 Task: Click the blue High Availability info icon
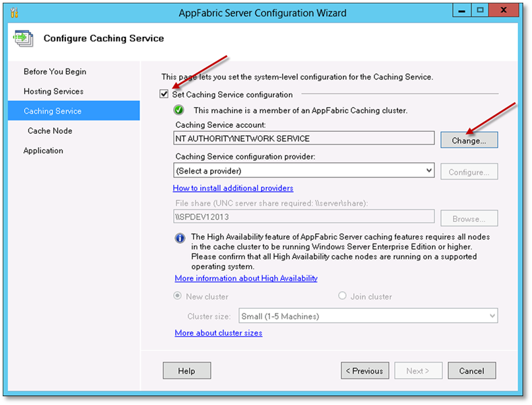[x=180, y=238]
